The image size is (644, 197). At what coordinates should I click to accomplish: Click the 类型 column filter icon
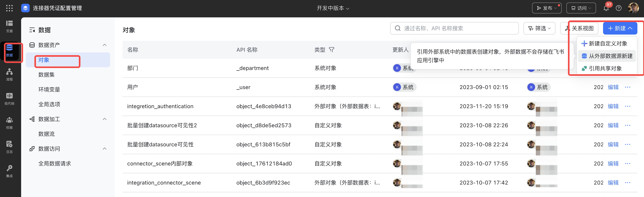332,50
